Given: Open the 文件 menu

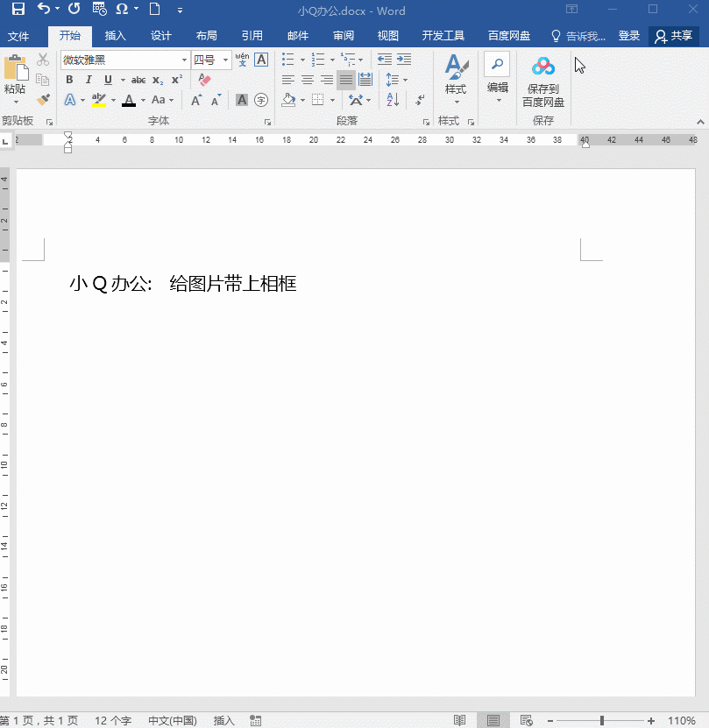Looking at the screenshot, I should coord(18,36).
